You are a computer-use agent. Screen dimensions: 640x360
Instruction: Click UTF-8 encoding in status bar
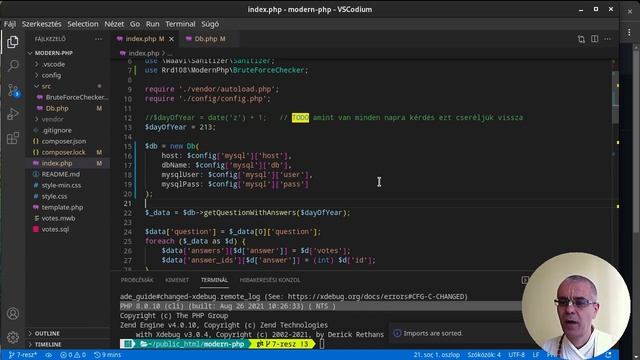pos(516,355)
